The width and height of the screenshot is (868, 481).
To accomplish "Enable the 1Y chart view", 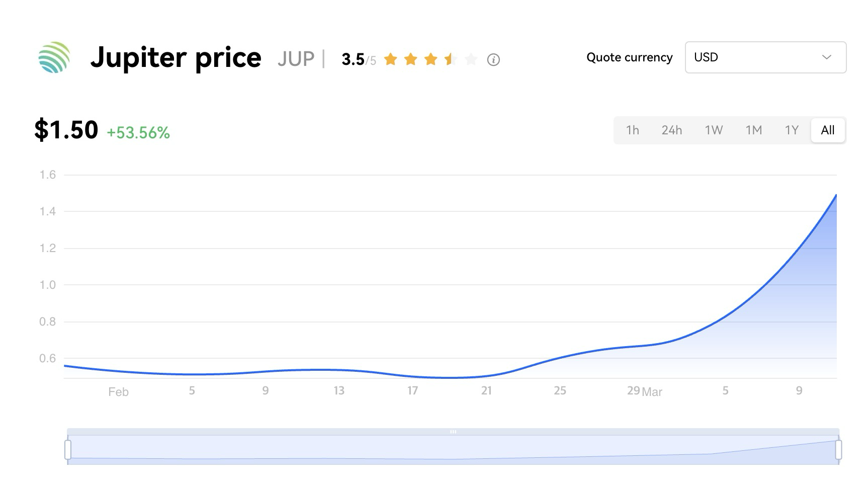I will tap(792, 130).
